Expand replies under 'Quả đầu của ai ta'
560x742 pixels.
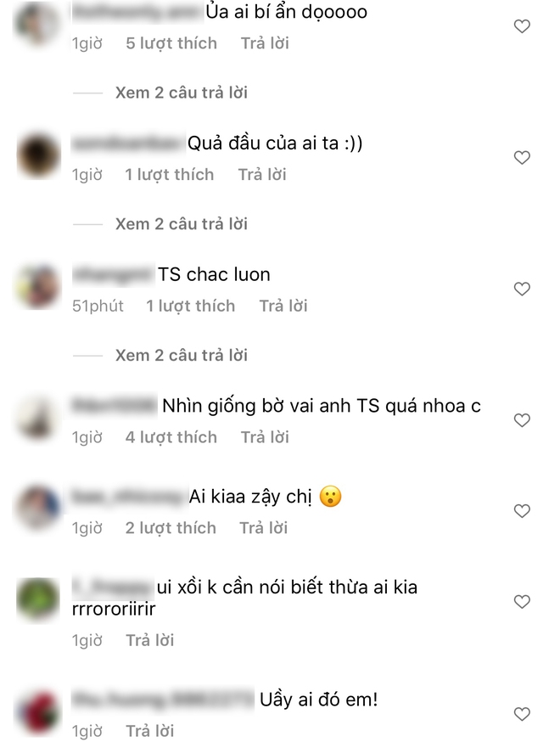pos(181,223)
